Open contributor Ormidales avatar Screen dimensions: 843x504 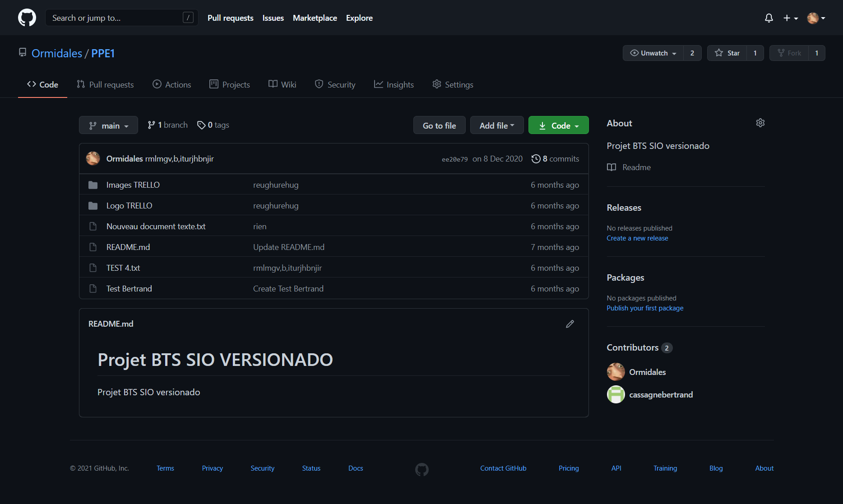pyautogui.click(x=616, y=372)
